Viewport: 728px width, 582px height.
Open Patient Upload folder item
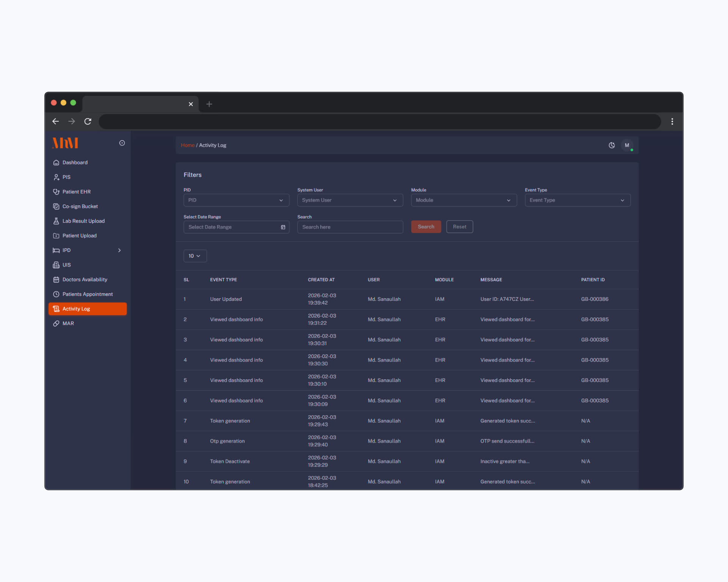tap(79, 236)
